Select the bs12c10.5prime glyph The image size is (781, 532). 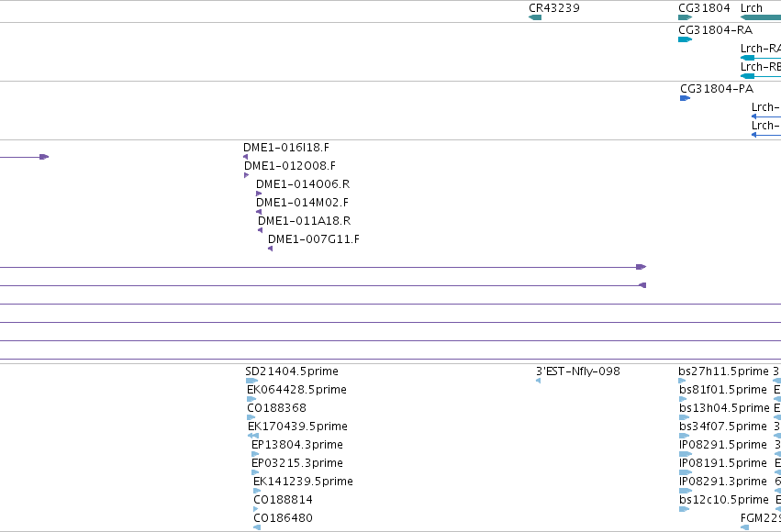684,510
